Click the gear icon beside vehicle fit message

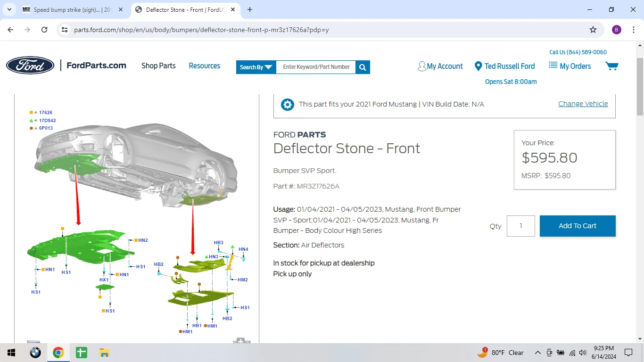pos(288,105)
